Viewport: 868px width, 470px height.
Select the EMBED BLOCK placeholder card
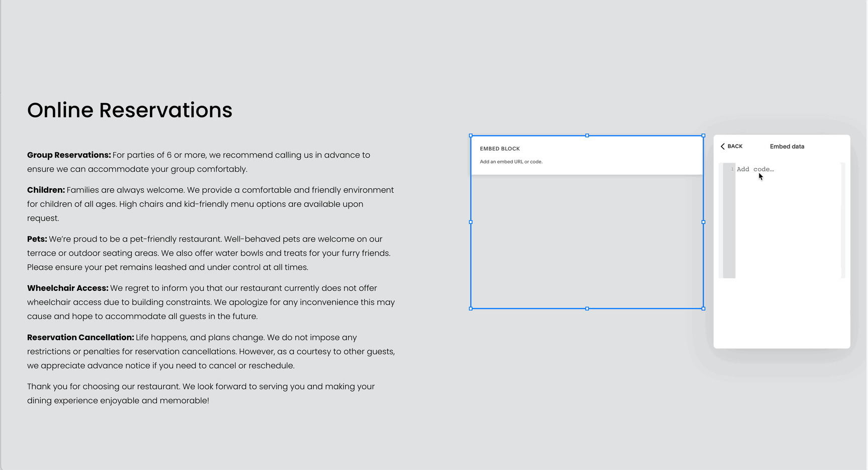point(587,155)
